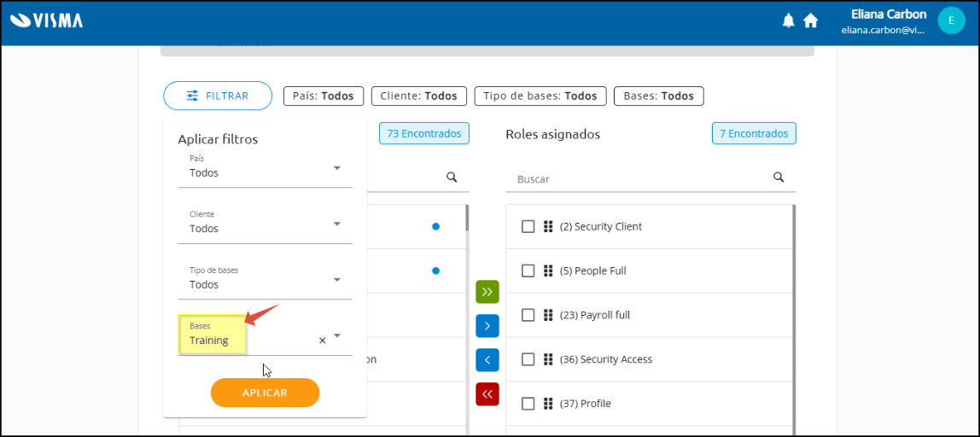
Task: Check the (5) People Full checkbox
Action: click(x=528, y=271)
